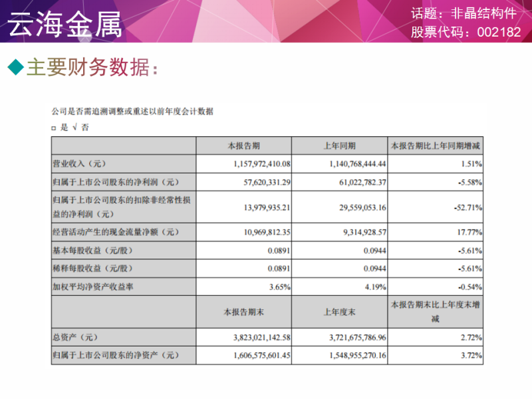Image resolution: width=532 pixels, height=399 pixels.
Task: Click the value 61,022,782.37
Action: pos(362,182)
